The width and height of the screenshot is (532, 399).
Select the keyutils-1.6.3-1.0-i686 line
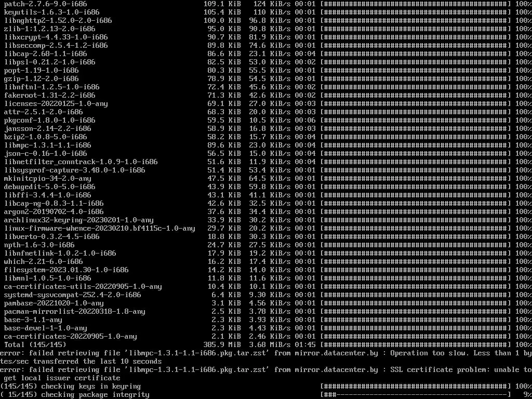click(266, 12)
